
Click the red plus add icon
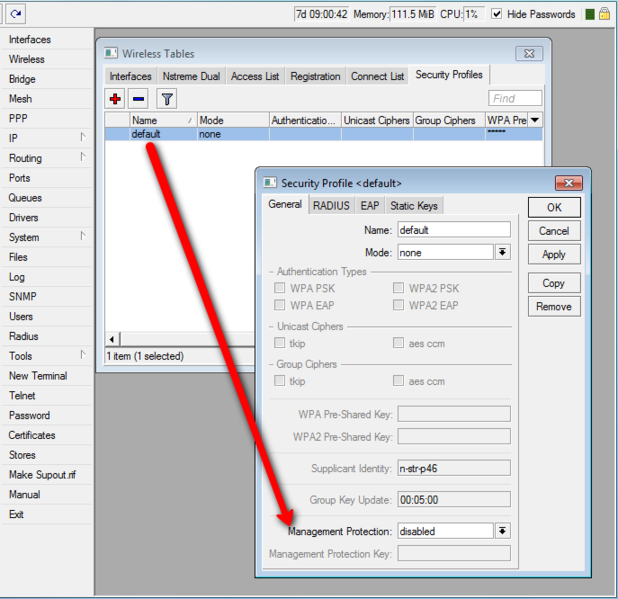[116, 98]
